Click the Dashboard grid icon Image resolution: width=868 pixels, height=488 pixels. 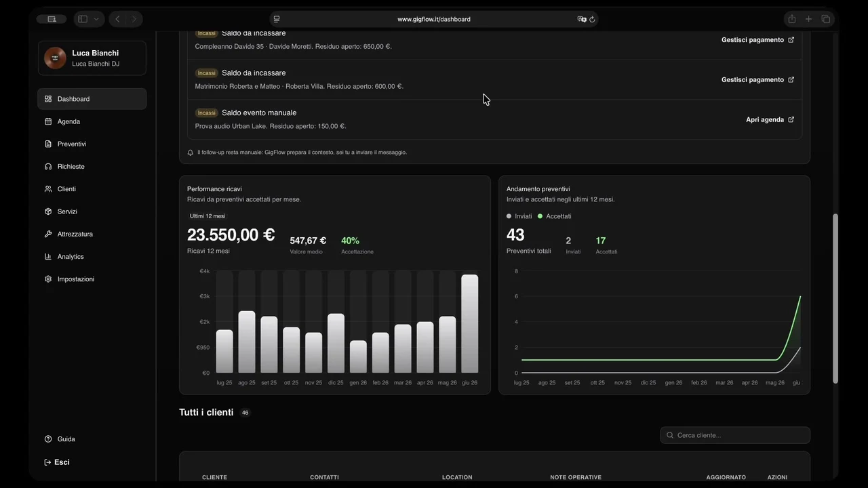48,99
